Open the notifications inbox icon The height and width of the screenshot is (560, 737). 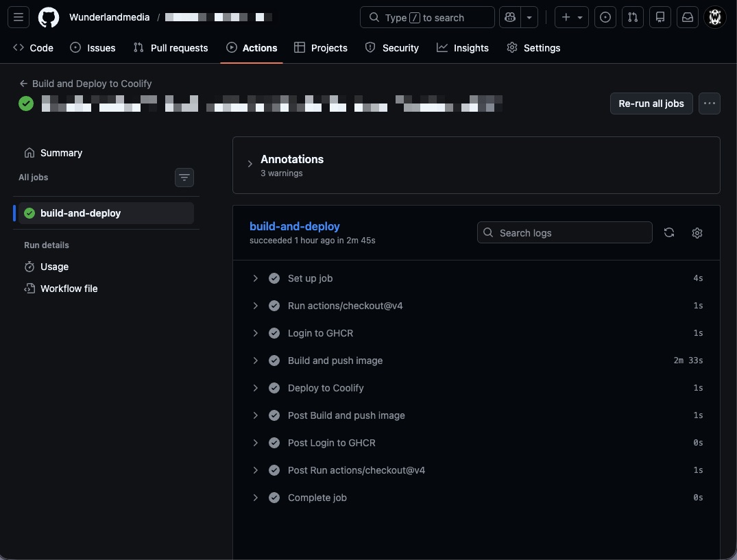pyautogui.click(x=687, y=17)
